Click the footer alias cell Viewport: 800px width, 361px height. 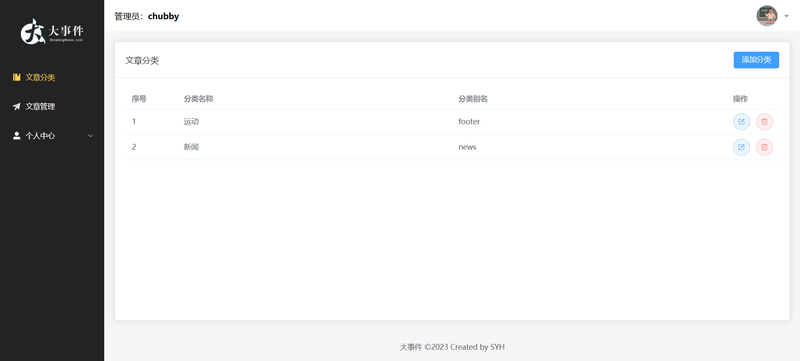coord(469,122)
